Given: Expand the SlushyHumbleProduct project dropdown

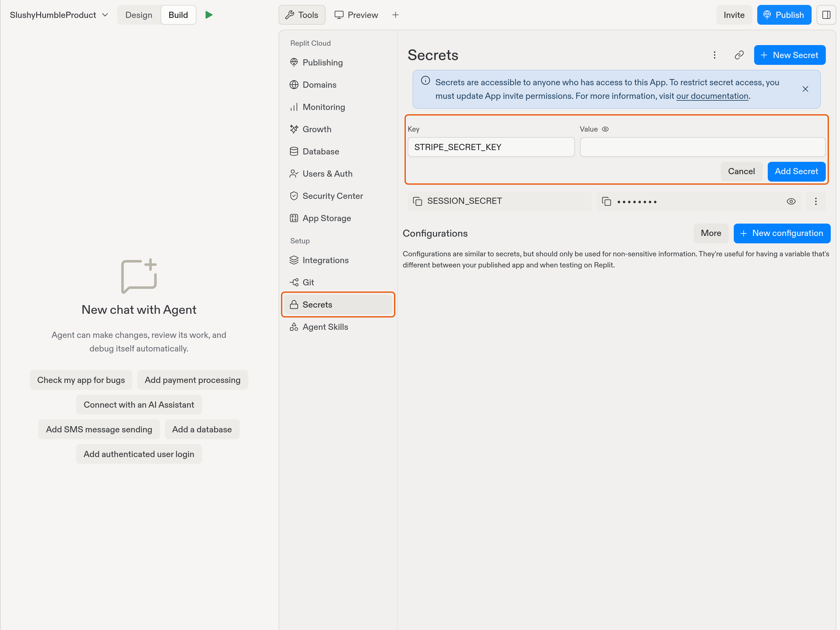Looking at the screenshot, I should click(x=59, y=15).
